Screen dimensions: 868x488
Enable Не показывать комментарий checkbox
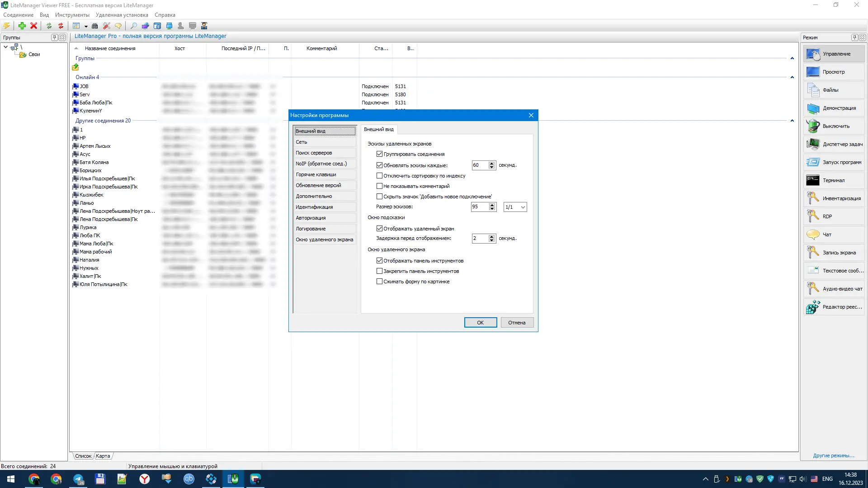coord(379,186)
